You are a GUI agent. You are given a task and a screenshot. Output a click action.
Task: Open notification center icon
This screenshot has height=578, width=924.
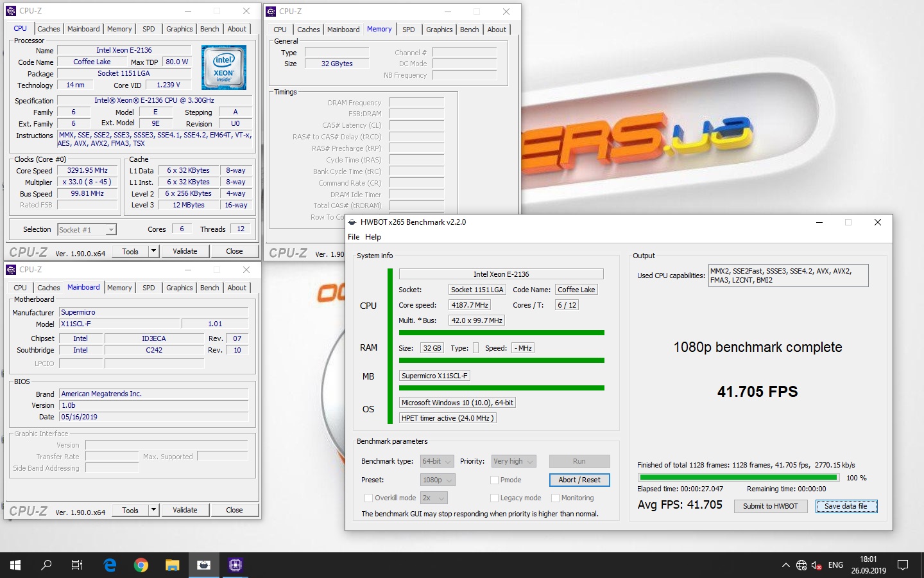click(x=903, y=565)
